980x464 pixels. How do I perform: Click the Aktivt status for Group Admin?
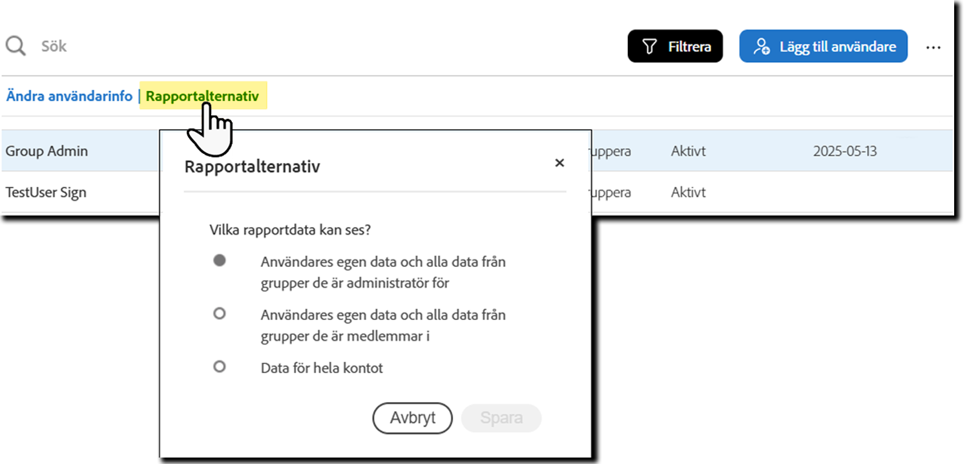click(x=687, y=151)
